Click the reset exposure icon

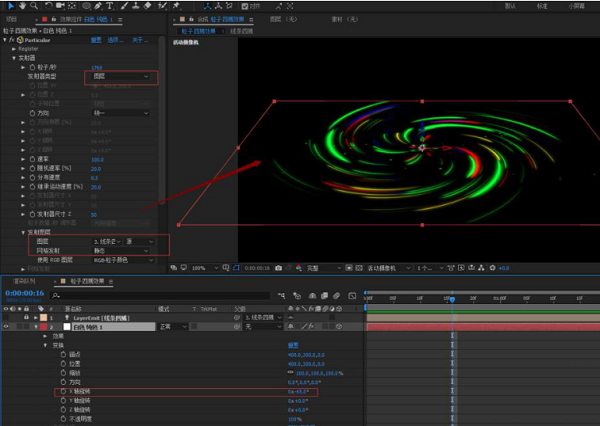pyautogui.click(x=492, y=268)
